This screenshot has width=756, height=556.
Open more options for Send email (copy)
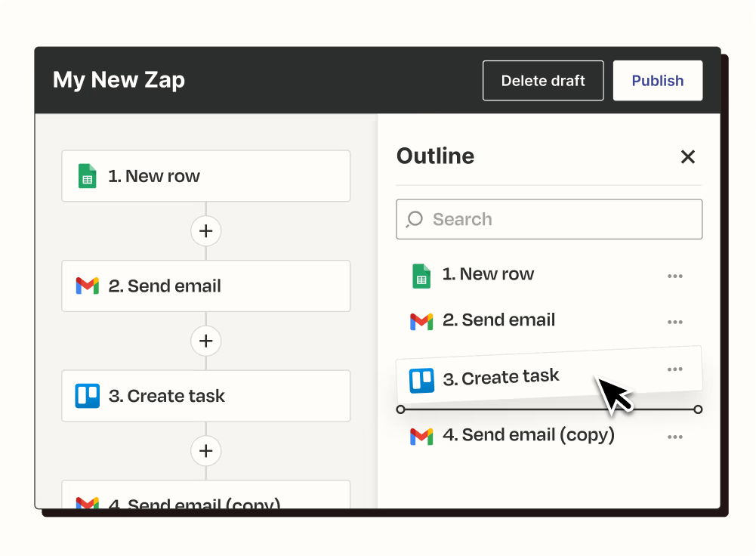point(675,437)
